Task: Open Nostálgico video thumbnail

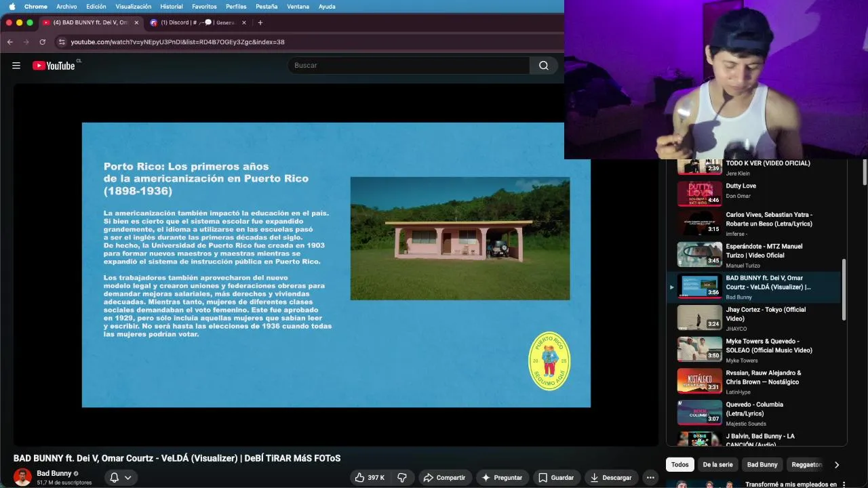Action: (x=700, y=381)
